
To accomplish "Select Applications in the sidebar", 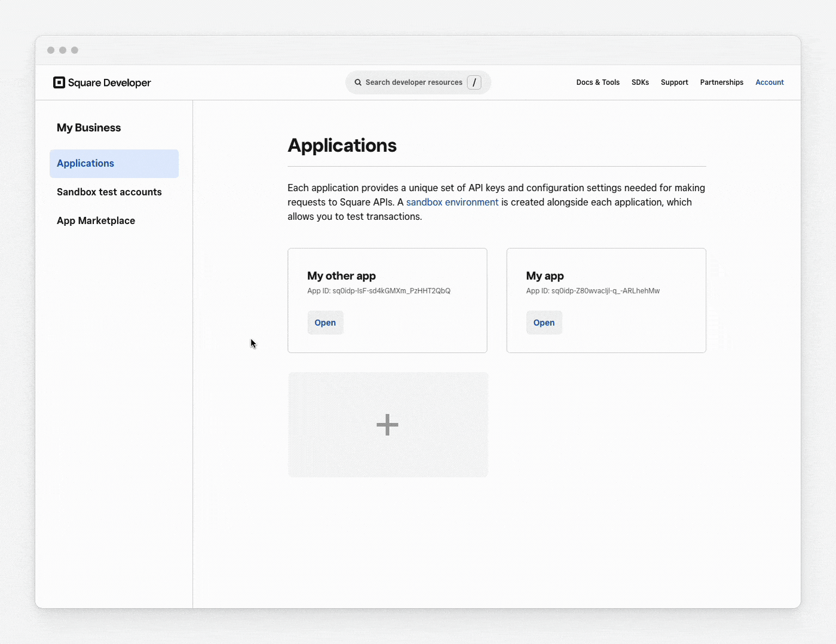I will click(114, 164).
